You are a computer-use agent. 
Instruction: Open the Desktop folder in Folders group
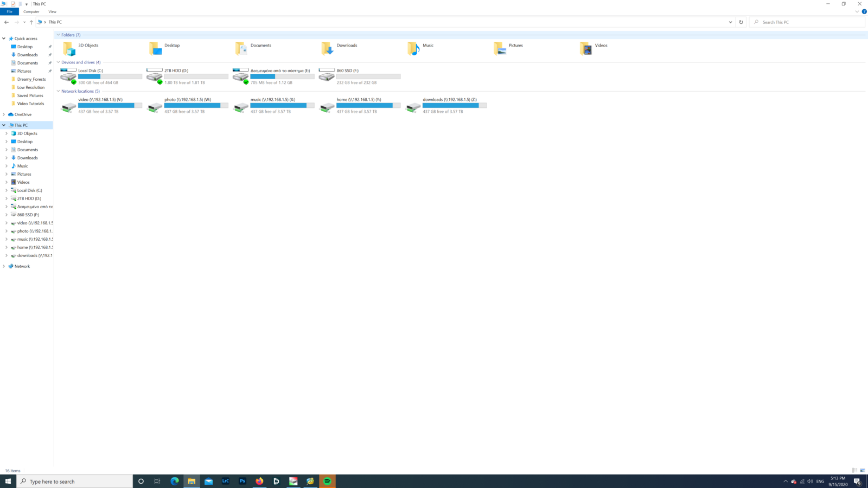tap(155, 49)
